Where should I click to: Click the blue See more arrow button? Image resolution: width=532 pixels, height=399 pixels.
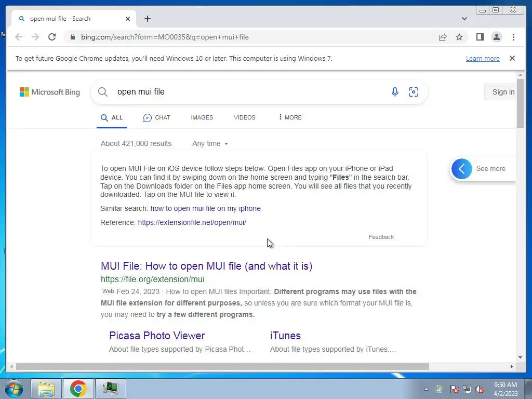click(461, 169)
